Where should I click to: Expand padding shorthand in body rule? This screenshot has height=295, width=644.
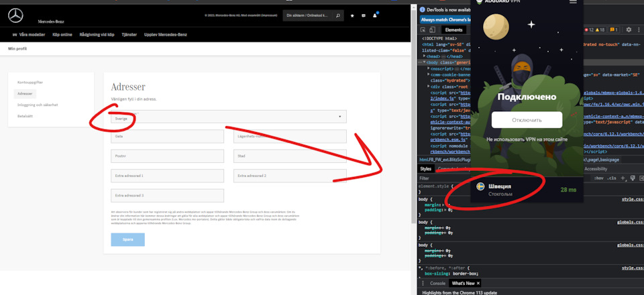click(x=445, y=210)
